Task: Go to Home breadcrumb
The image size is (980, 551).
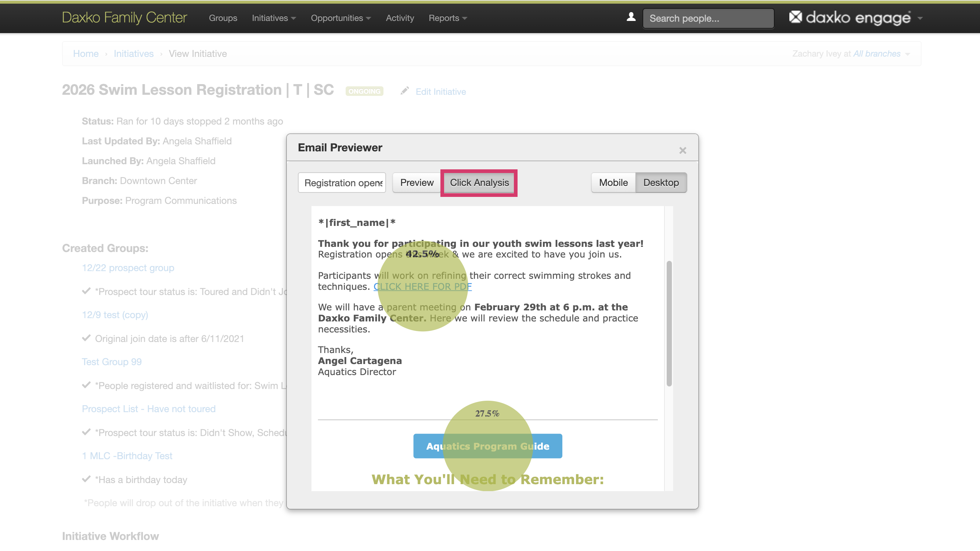Action: pos(86,54)
